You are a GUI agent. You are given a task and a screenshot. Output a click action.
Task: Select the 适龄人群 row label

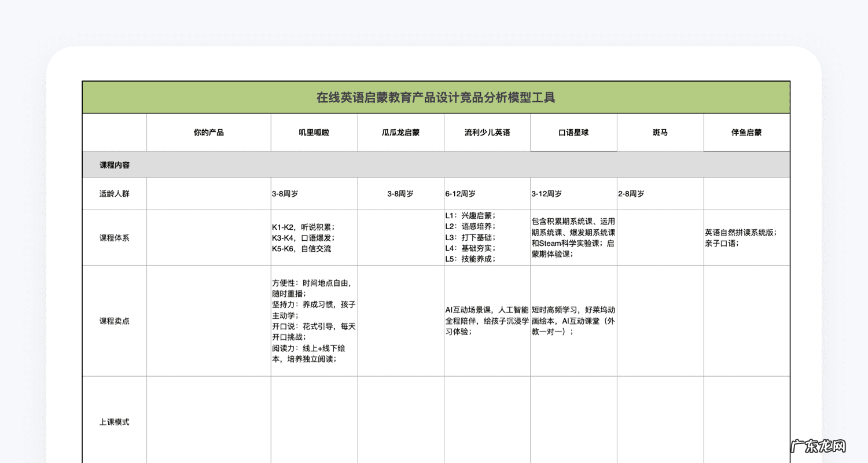coord(114,193)
